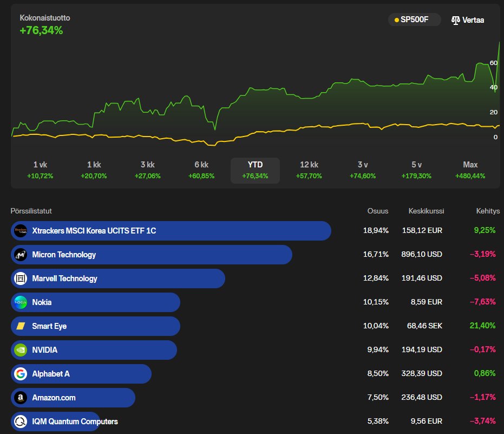Click the Alphabet A Google logo icon
Image resolution: width=504 pixels, height=434 pixels.
tap(21, 373)
